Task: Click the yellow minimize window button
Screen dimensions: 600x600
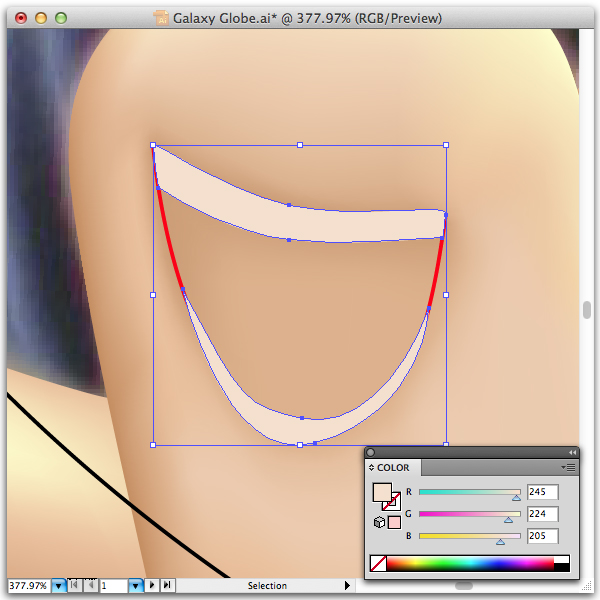Action: (41, 18)
